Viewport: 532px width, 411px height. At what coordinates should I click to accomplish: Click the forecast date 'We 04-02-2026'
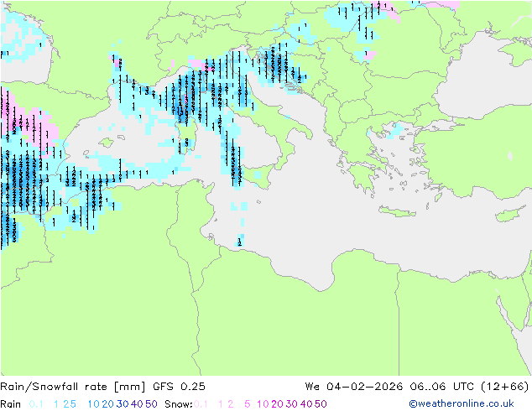coord(354,387)
